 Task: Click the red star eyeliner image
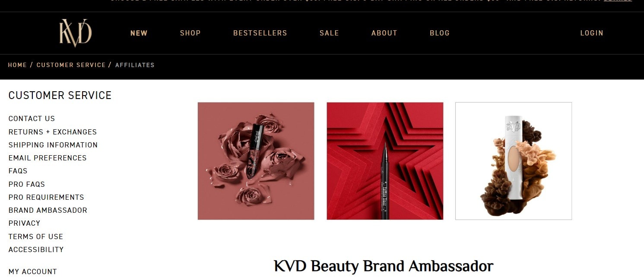[x=385, y=161]
